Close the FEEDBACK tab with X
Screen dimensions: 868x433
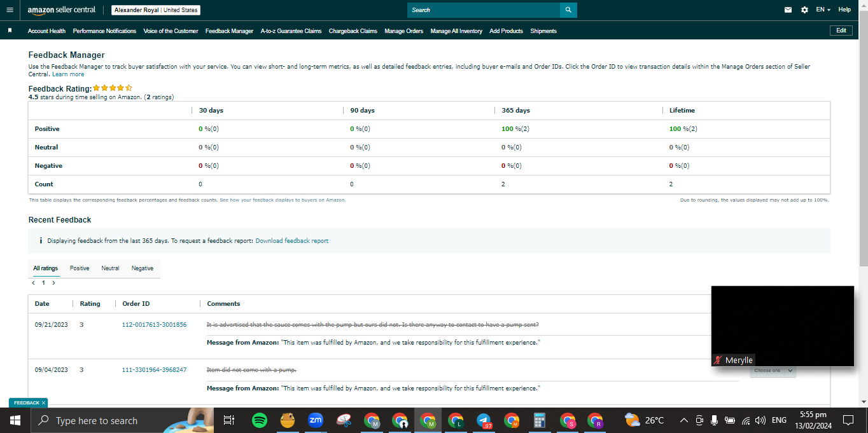[43, 403]
